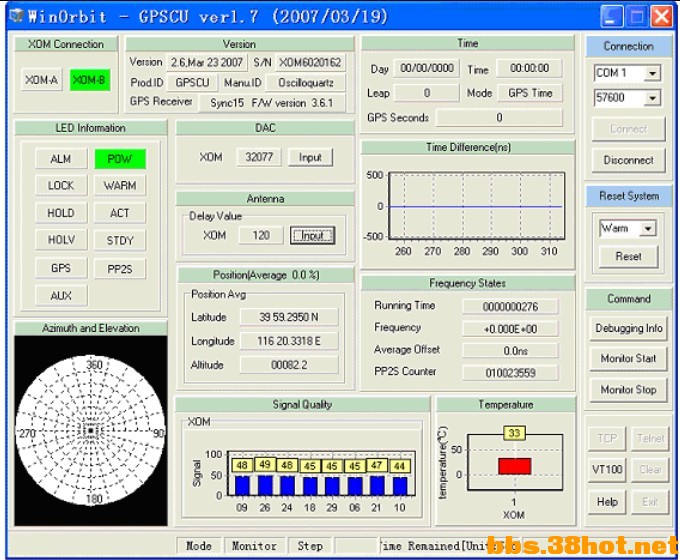Click the green POW LED indicator

point(120,159)
